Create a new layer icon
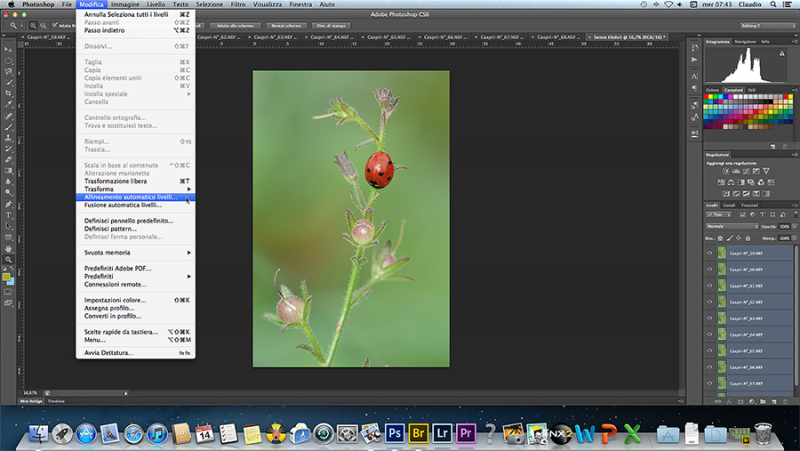This screenshot has height=451, width=800. [774, 402]
